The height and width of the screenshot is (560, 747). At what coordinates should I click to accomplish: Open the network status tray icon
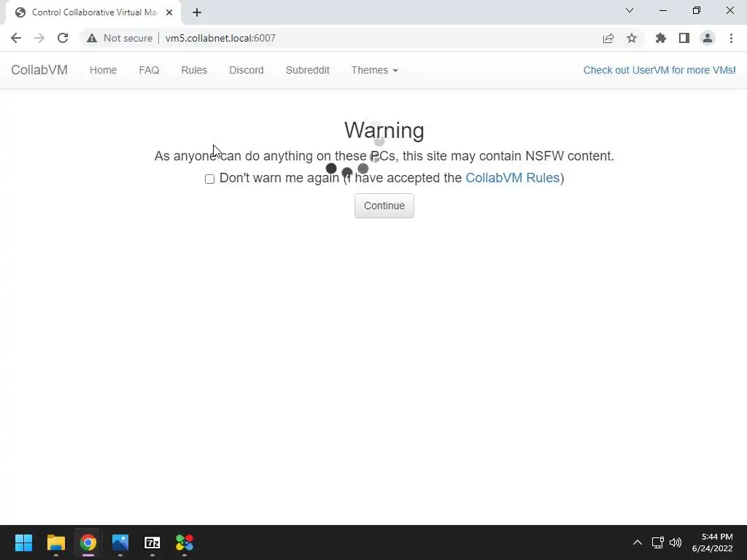[658, 542]
